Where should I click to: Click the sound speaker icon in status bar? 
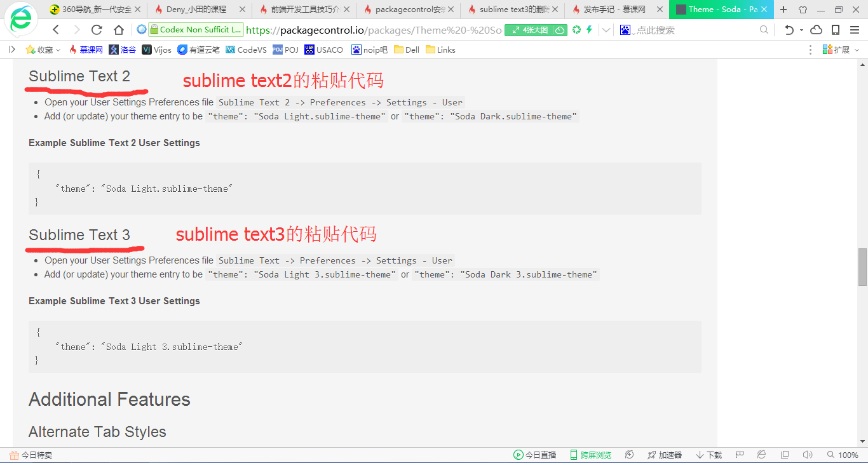(x=808, y=455)
